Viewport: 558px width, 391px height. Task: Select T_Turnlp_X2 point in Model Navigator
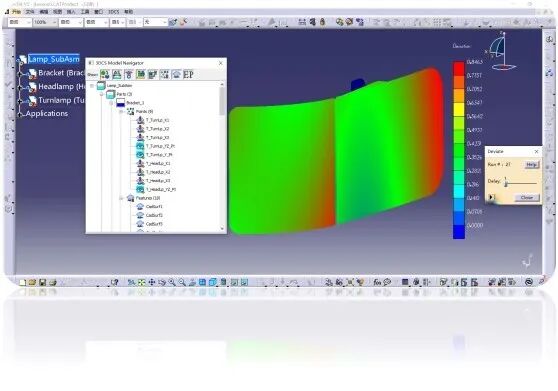[x=157, y=129]
